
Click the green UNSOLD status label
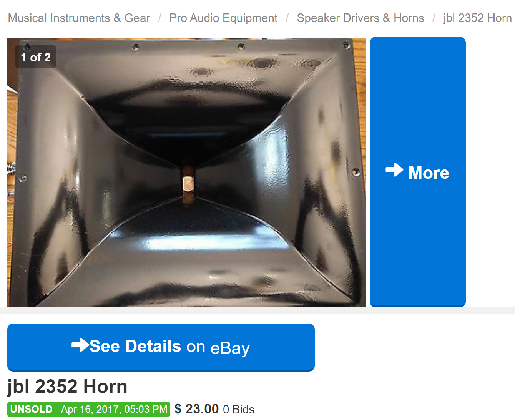(32, 409)
